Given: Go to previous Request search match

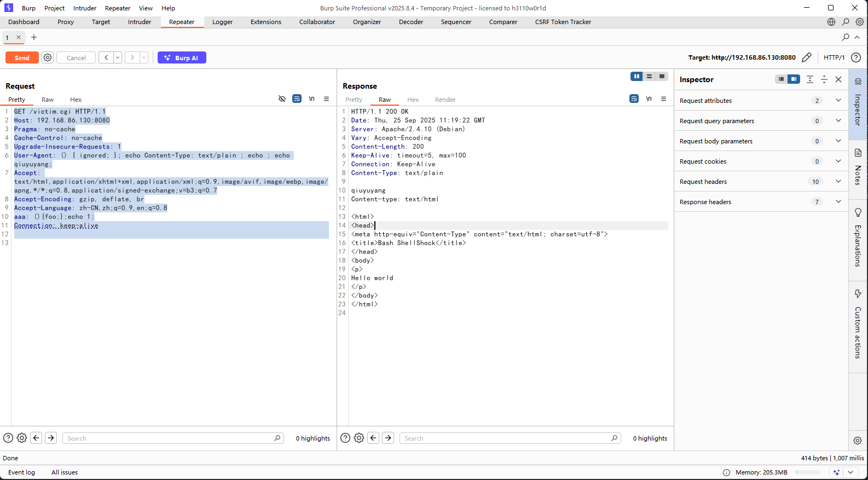Looking at the screenshot, I should click(x=36, y=438).
